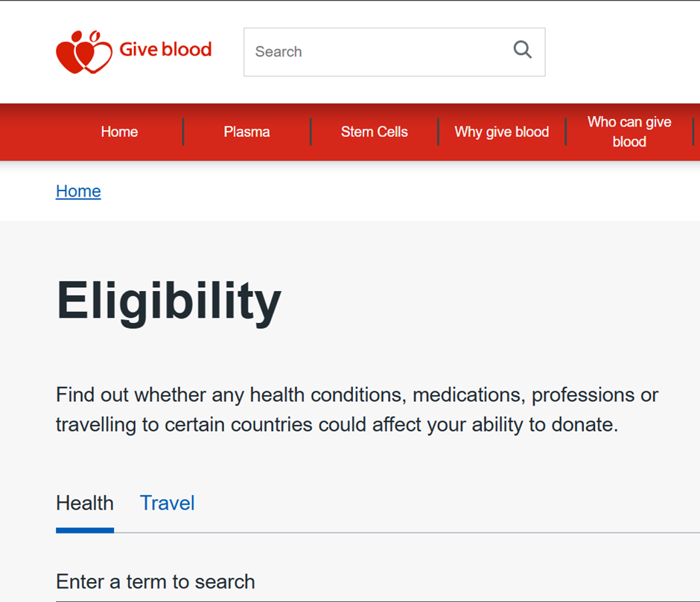Click the magnifying glass search icon
The height and width of the screenshot is (602, 700).
(523, 51)
